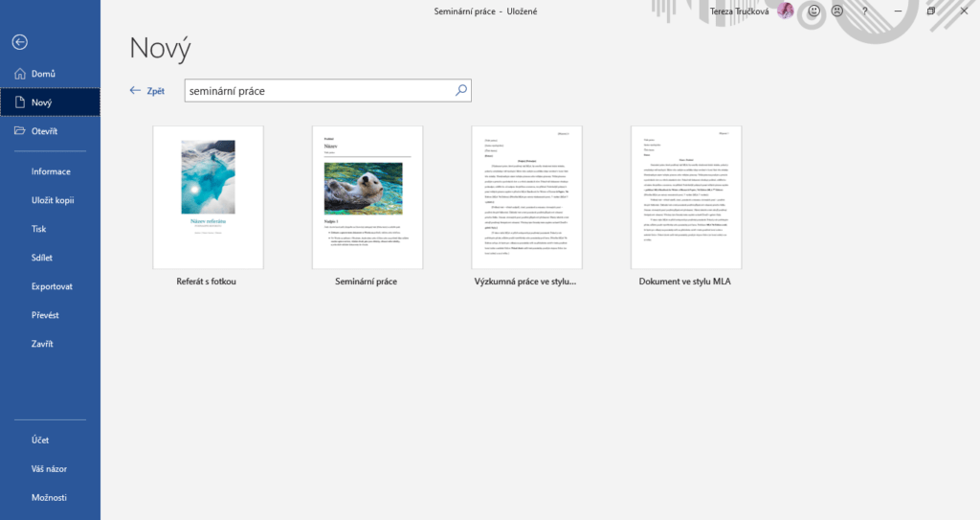
Task: Select the Referát s fotkou template
Action: pyautogui.click(x=208, y=197)
